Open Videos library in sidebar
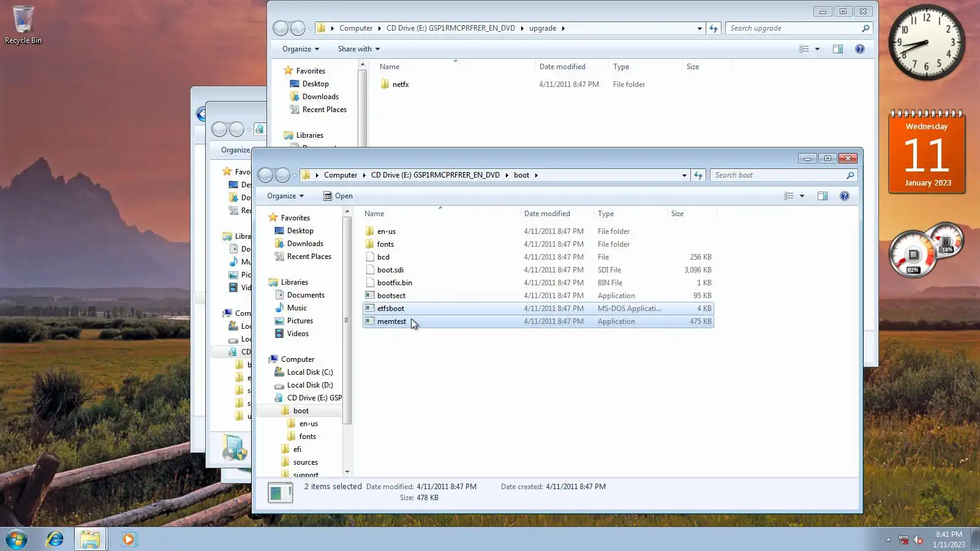980x551 pixels. click(x=298, y=334)
